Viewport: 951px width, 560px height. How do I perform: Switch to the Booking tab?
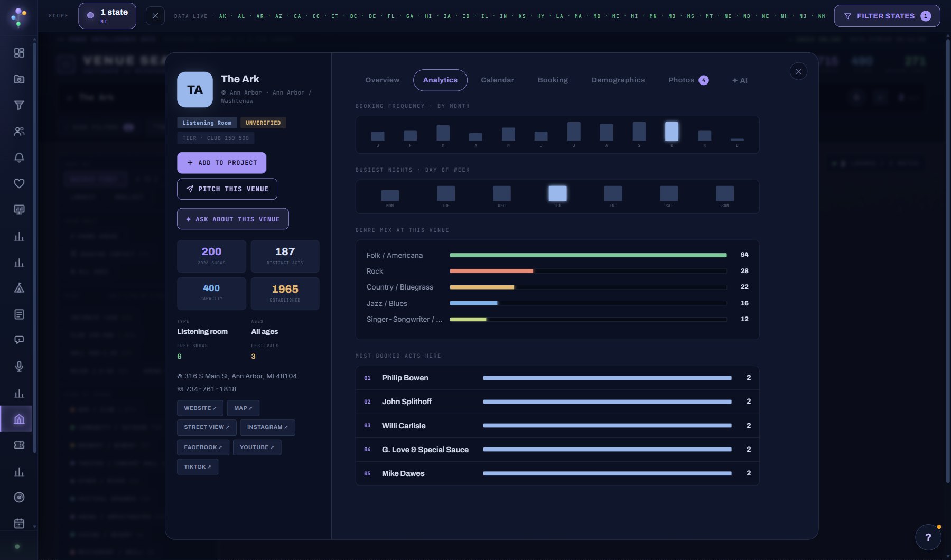(553, 80)
